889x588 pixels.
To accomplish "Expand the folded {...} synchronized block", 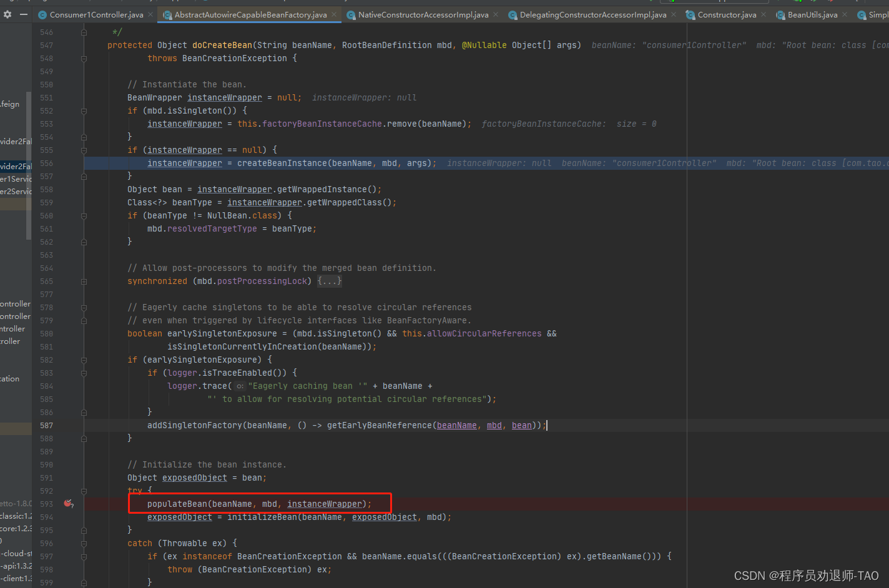I will pos(330,282).
